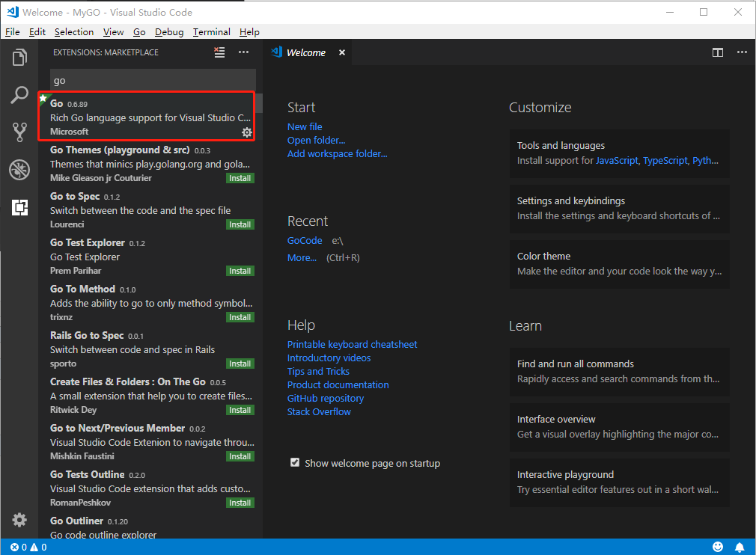Send feedback via the smiley icon
The width and height of the screenshot is (756, 555).
click(x=718, y=547)
